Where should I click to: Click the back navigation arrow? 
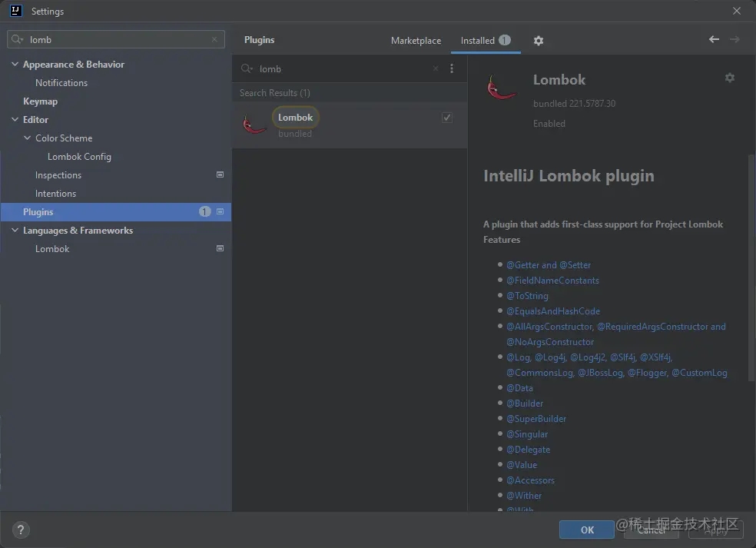(714, 39)
